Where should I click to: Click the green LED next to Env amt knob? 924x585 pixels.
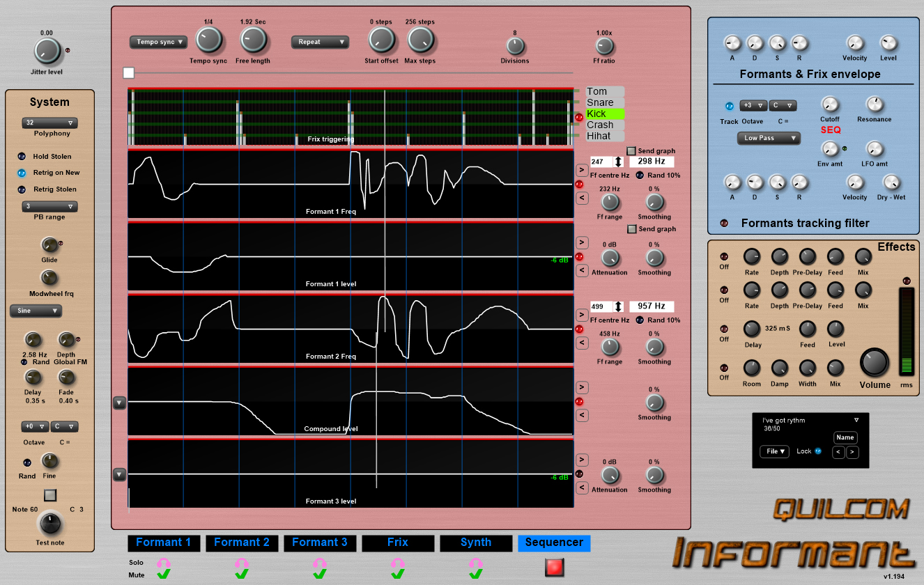point(845,148)
